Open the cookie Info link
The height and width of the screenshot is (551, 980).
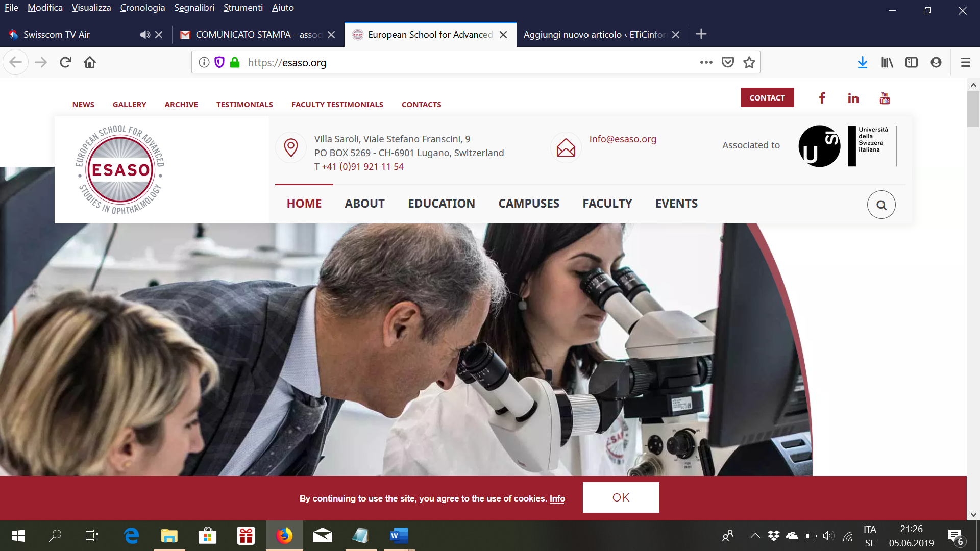(x=557, y=498)
